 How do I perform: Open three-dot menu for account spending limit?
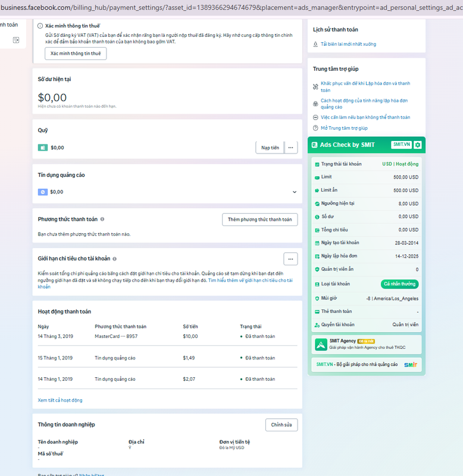[290, 259]
